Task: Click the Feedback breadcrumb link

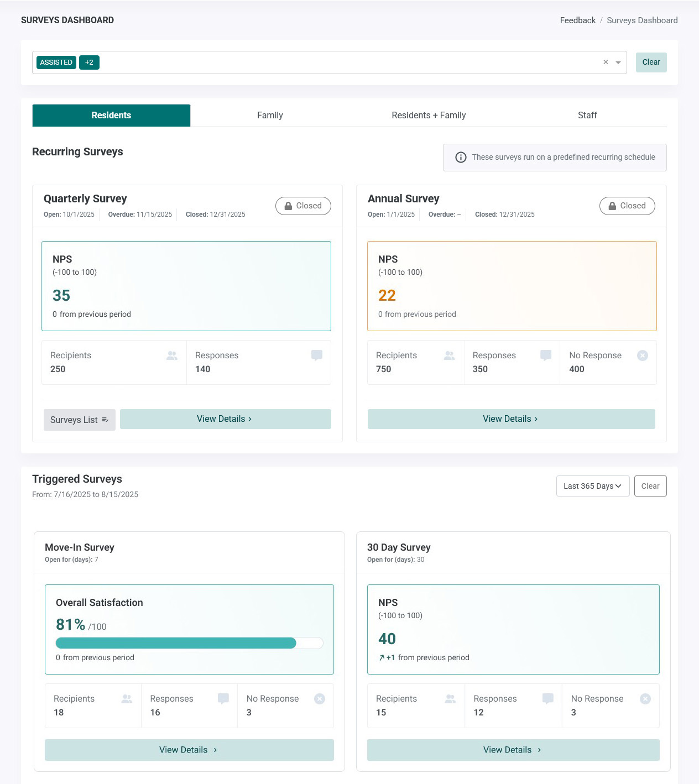Action: tap(577, 20)
